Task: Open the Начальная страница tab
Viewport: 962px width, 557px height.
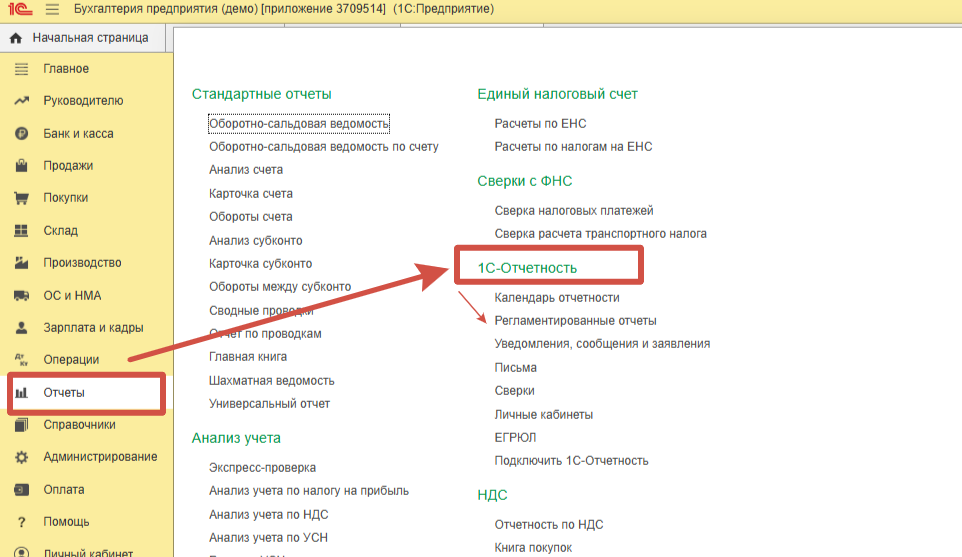Action: click(x=83, y=38)
